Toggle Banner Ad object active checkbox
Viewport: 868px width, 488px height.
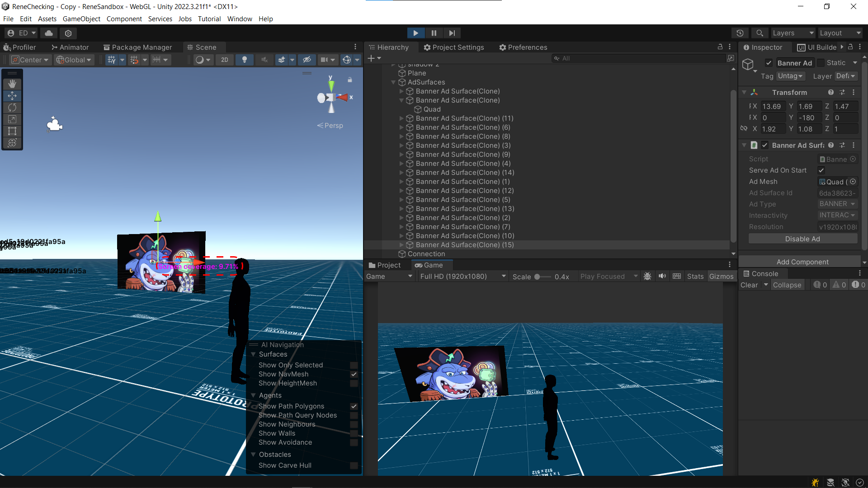[769, 63]
